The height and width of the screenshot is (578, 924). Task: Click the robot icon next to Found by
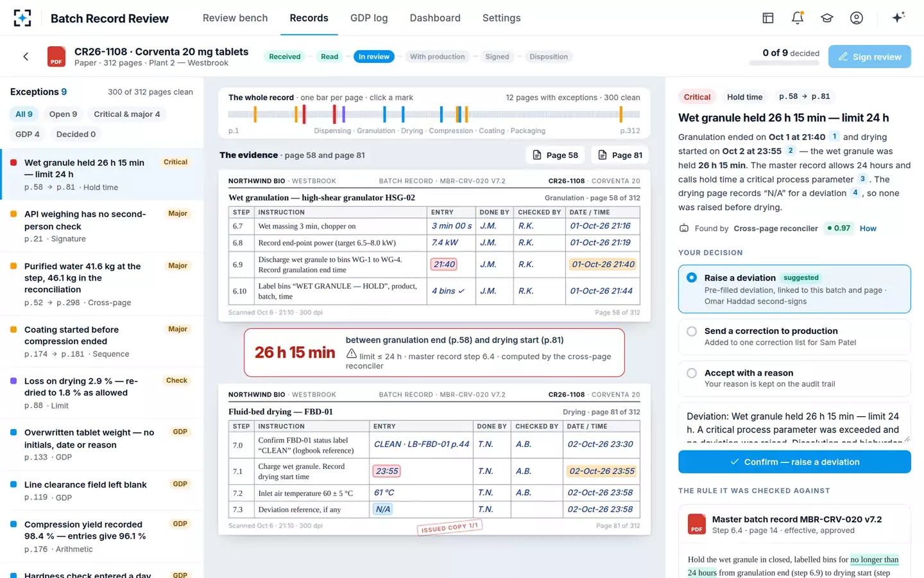point(684,228)
